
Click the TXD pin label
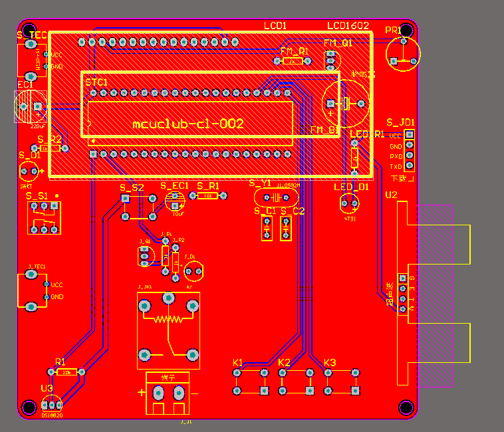[396, 167]
